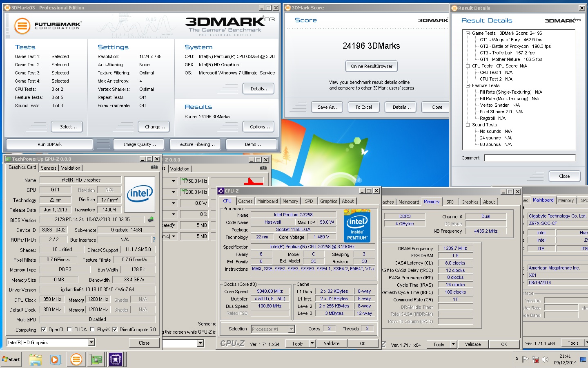Image resolution: width=588 pixels, height=368 pixels.
Task: Click the Close button in GPU-Z
Action: coord(144,343)
